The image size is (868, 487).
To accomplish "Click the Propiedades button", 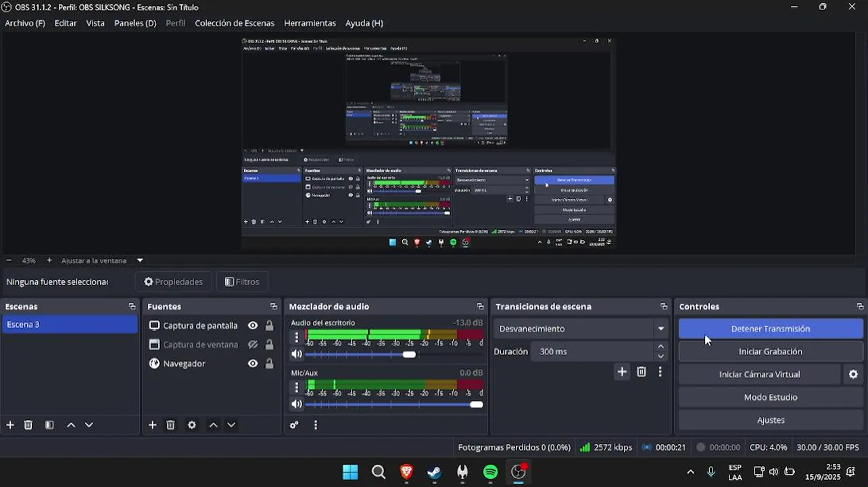I will click(x=174, y=281).
